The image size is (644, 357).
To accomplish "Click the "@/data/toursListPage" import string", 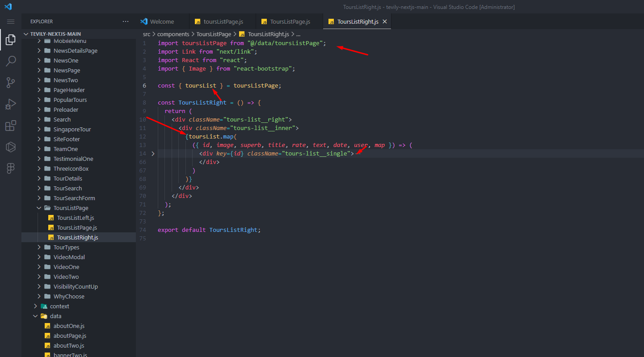I will (285, 43).
